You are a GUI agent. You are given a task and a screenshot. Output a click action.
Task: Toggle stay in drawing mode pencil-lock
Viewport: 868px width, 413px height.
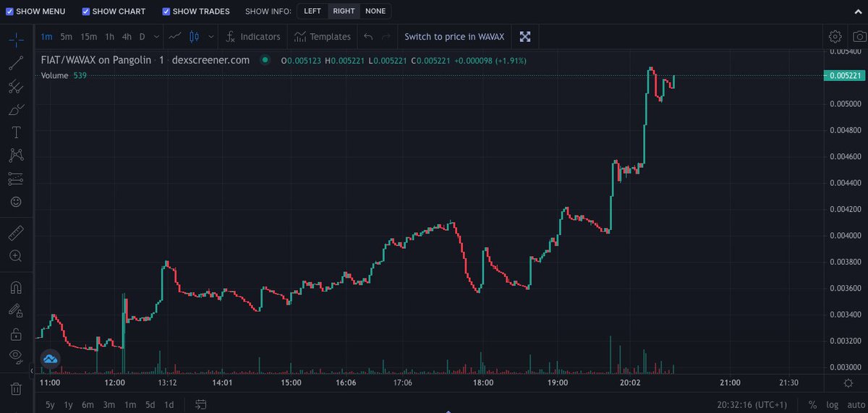pos(16,310)
